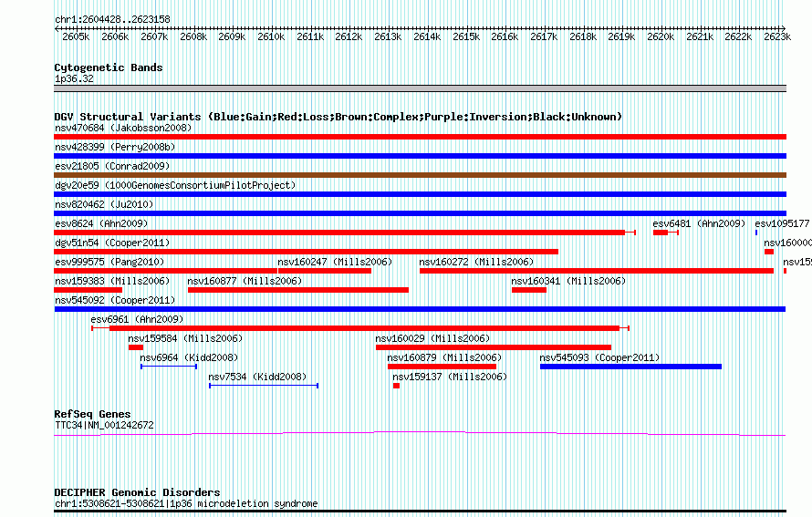The image size is (812, 517).
Task: Click the 2610k ruler tick label
Action: coord(271,36)
